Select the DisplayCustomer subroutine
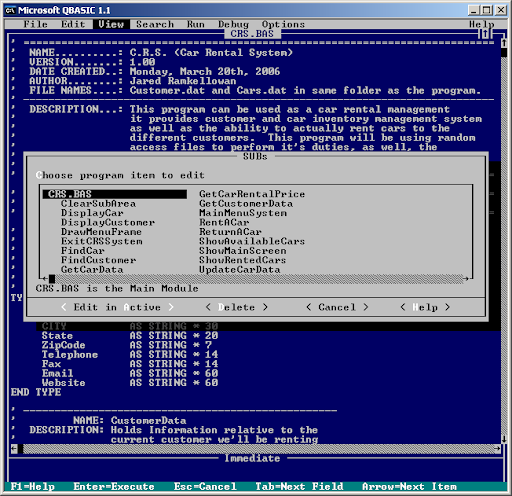 (x=108, y=222)
